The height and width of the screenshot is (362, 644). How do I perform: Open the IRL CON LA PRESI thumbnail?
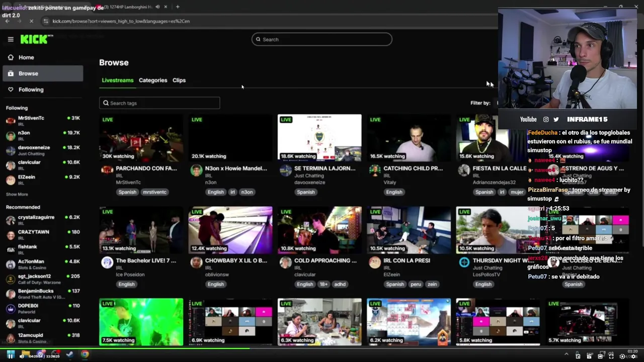point(409,230)
